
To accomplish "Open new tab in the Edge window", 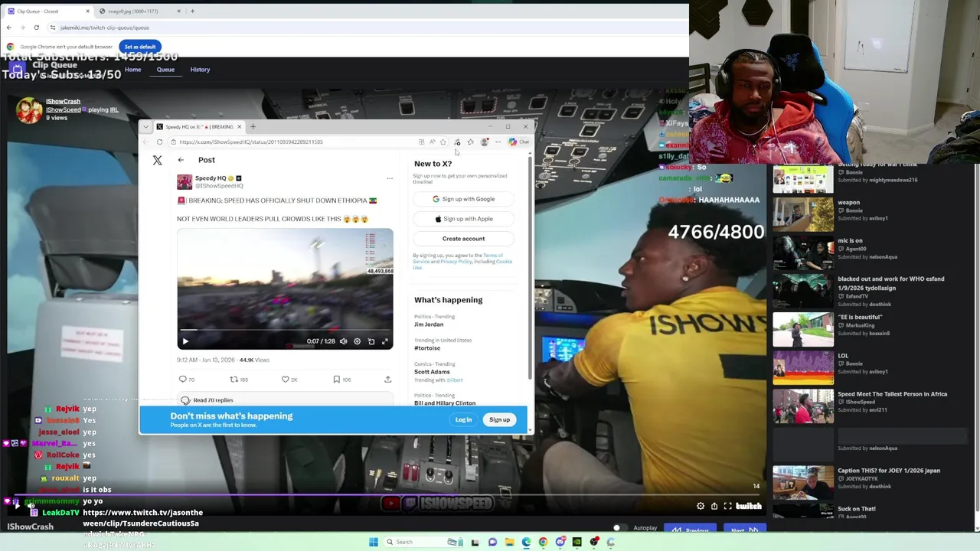I will 253,126.
